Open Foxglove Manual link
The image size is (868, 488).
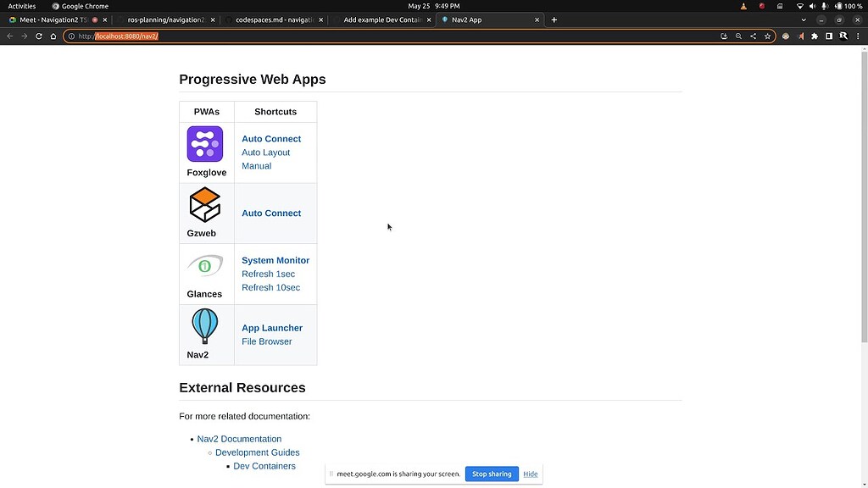[x=256, y=166]
